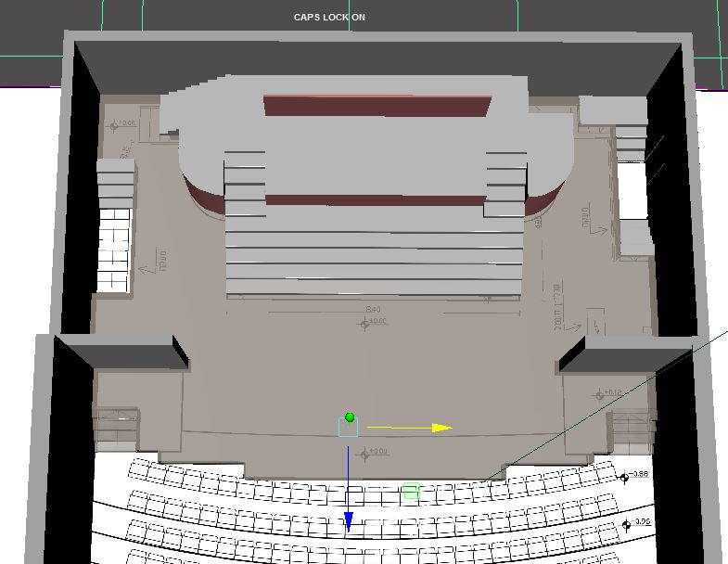Click the 840 dimension text

tap(374, 310)
